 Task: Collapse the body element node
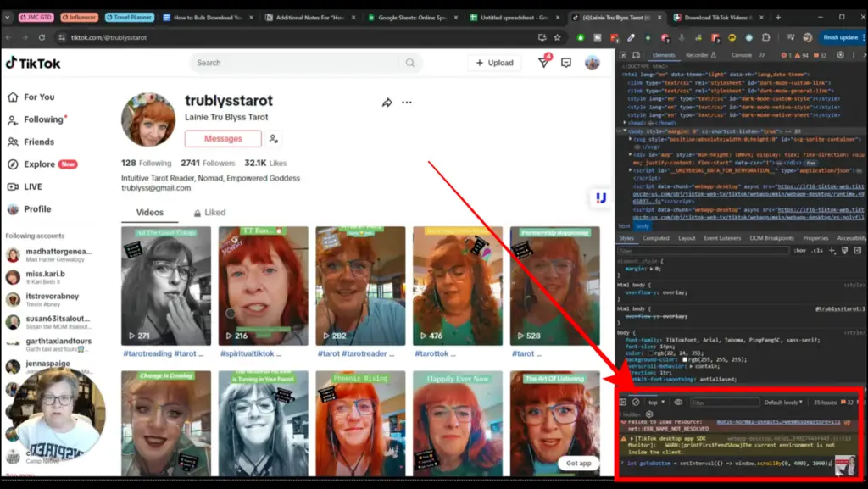pos(625,131)
